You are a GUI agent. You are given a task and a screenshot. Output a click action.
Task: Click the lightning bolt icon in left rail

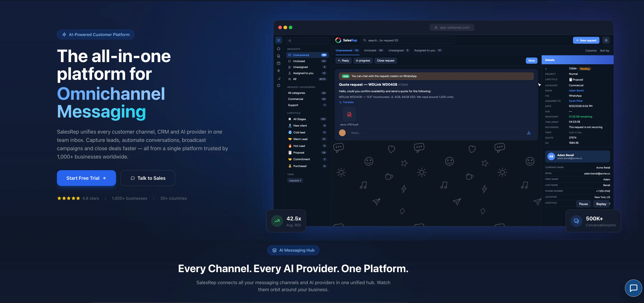tap(279, 71)
